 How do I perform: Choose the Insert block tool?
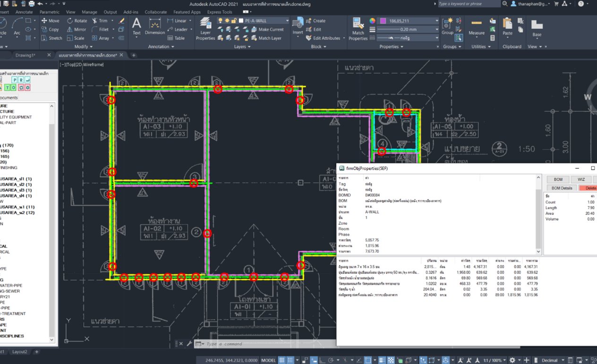tap(298, 26)
